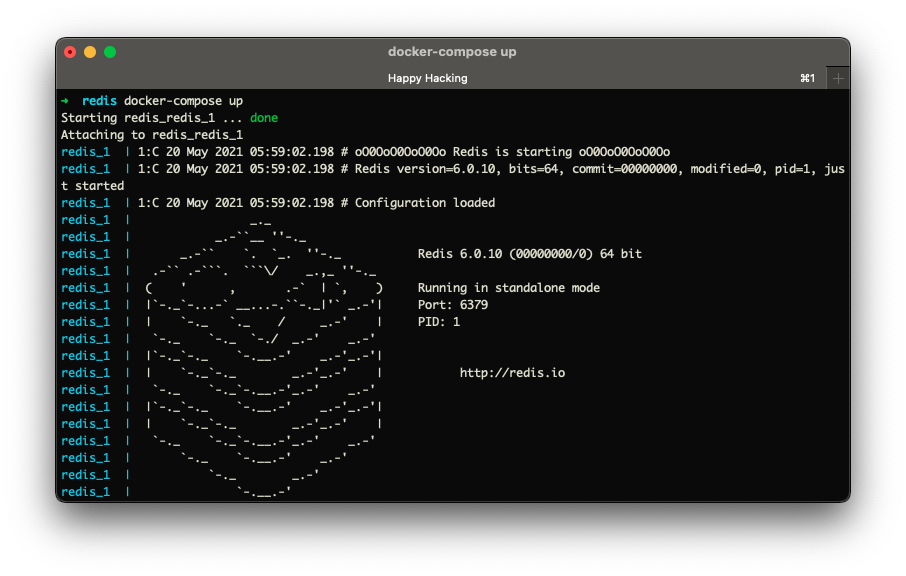Screen dimensions: 906x576
Task: Click 'Redis 6.0.10 (00000000/0) 64 bit' text
Action: (530, 254)
